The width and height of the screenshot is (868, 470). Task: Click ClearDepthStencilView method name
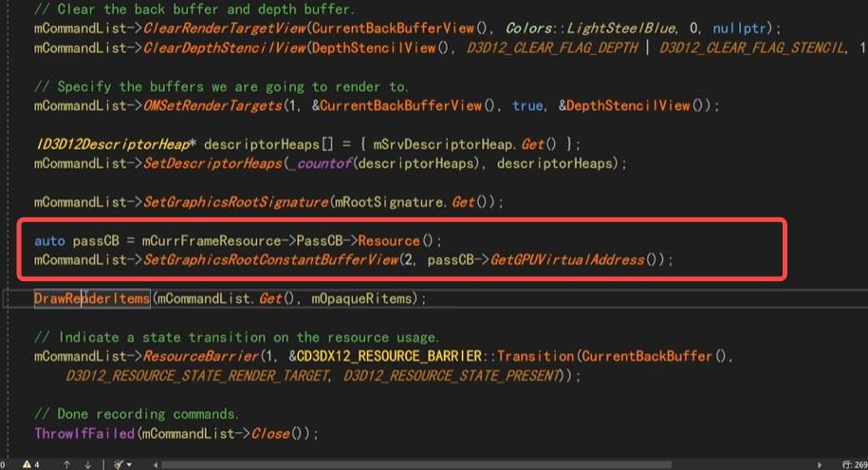pyautogui.click(x=225, y=48)
